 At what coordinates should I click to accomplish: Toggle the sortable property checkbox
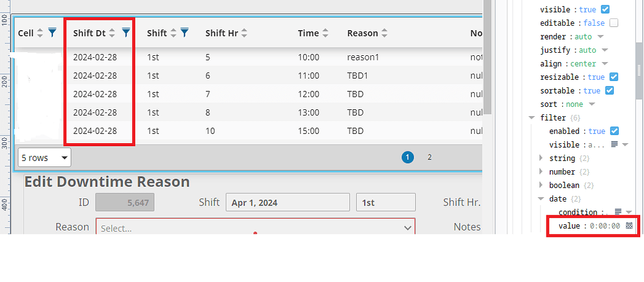coord(609,90)
